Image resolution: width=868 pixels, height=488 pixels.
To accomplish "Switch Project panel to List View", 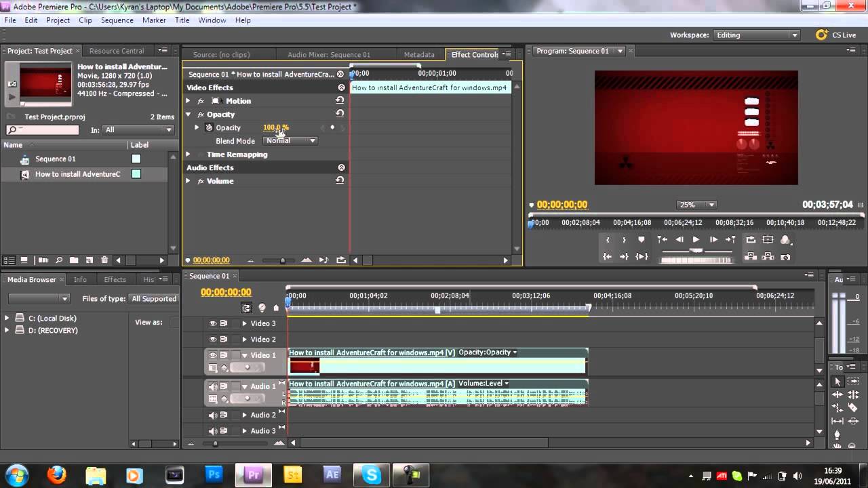I will (x=9, y=260).
